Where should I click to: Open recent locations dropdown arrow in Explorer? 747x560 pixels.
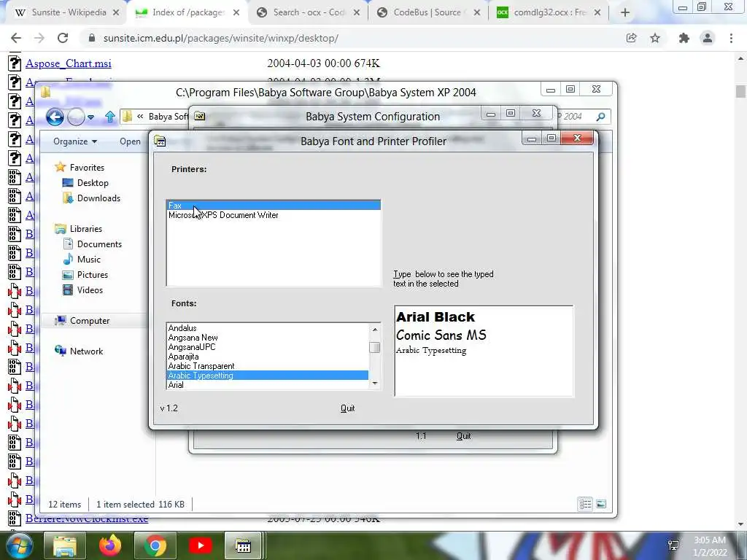click(x=90, y=117)
